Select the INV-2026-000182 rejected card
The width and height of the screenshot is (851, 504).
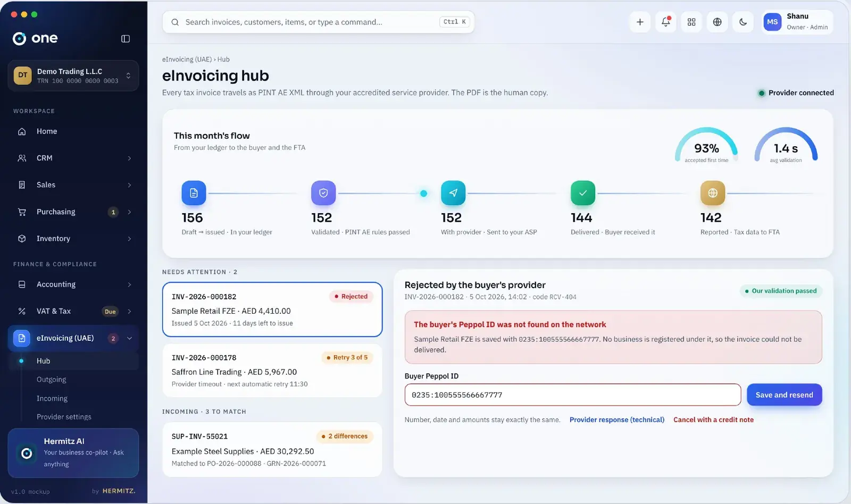tap(272, 309)
